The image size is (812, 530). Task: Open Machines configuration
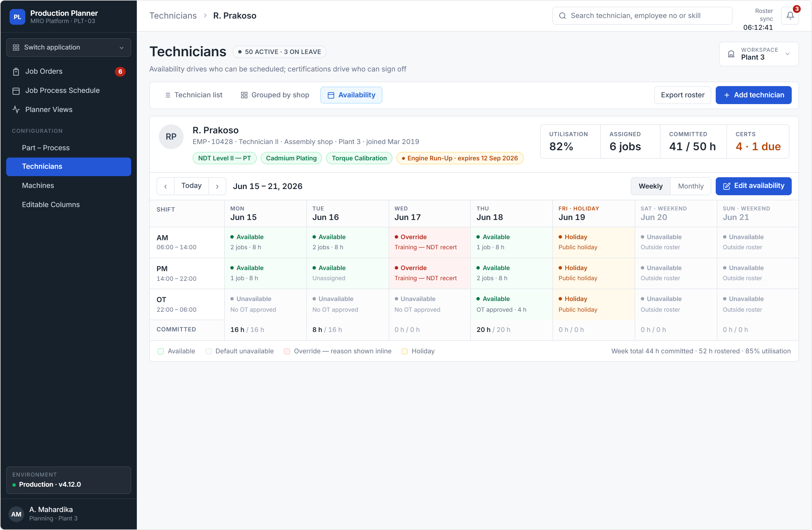69,186
